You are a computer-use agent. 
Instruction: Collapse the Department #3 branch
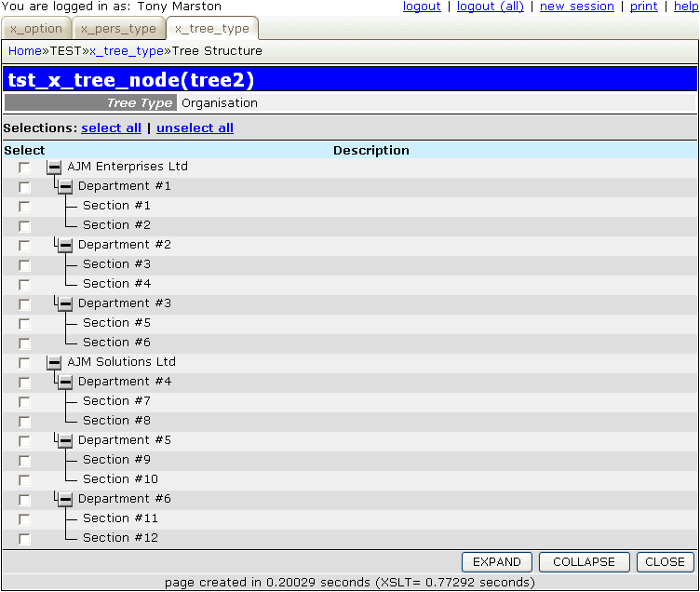pos(65,304)
